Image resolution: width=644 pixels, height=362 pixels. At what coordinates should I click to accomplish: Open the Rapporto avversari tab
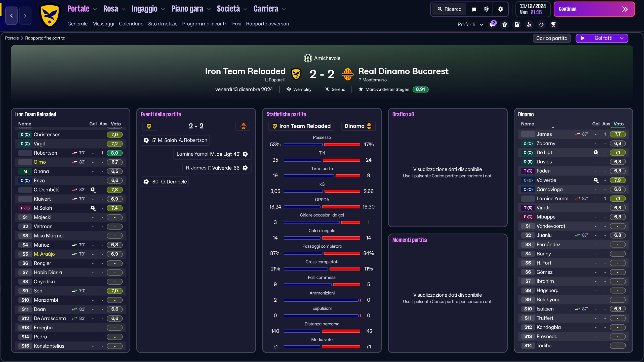[267, 24]
